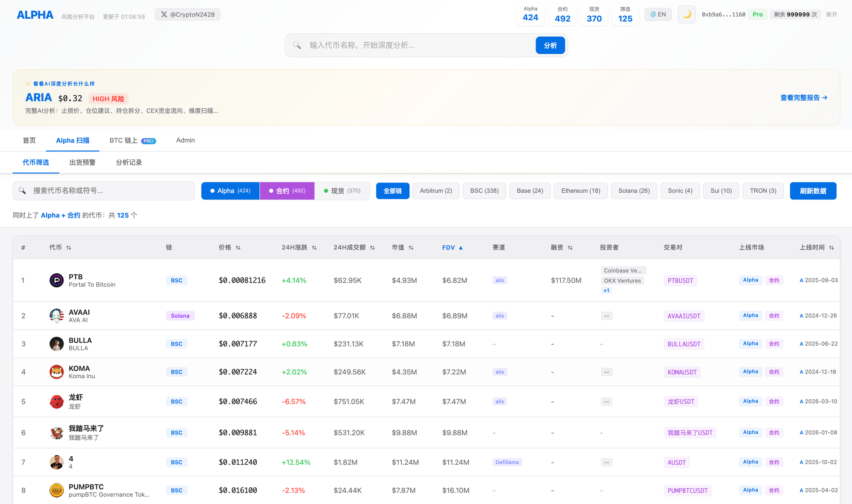
Task: Click the PTB token logo
Action: [x=56, y=280]
